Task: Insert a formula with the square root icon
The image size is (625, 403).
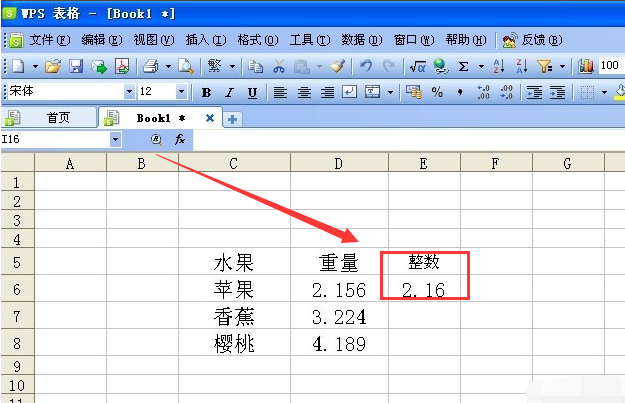Action: 418,67
